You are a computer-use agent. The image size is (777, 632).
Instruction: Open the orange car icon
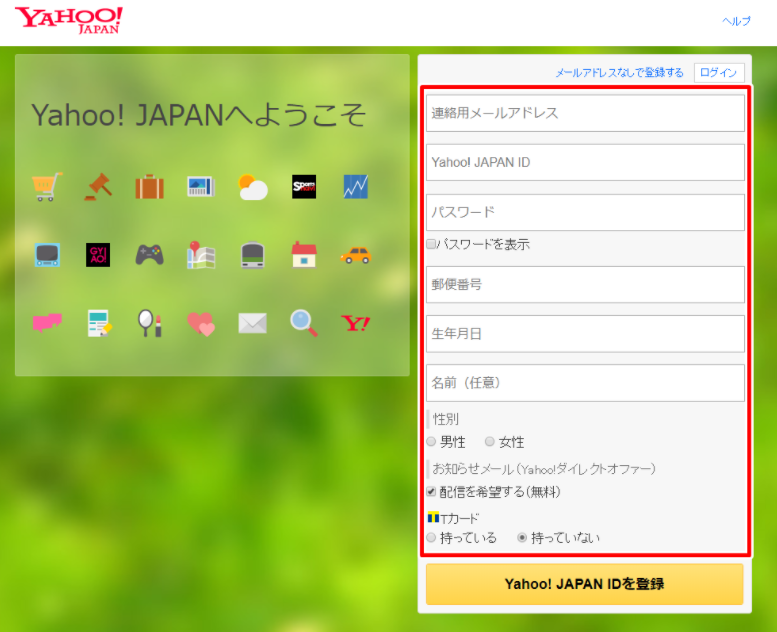(356, 255)
